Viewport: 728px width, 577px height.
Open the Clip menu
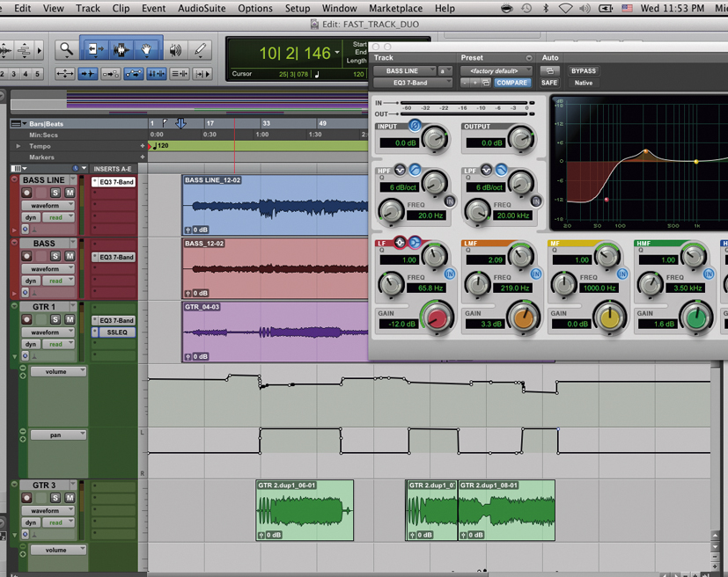[121, 8]
